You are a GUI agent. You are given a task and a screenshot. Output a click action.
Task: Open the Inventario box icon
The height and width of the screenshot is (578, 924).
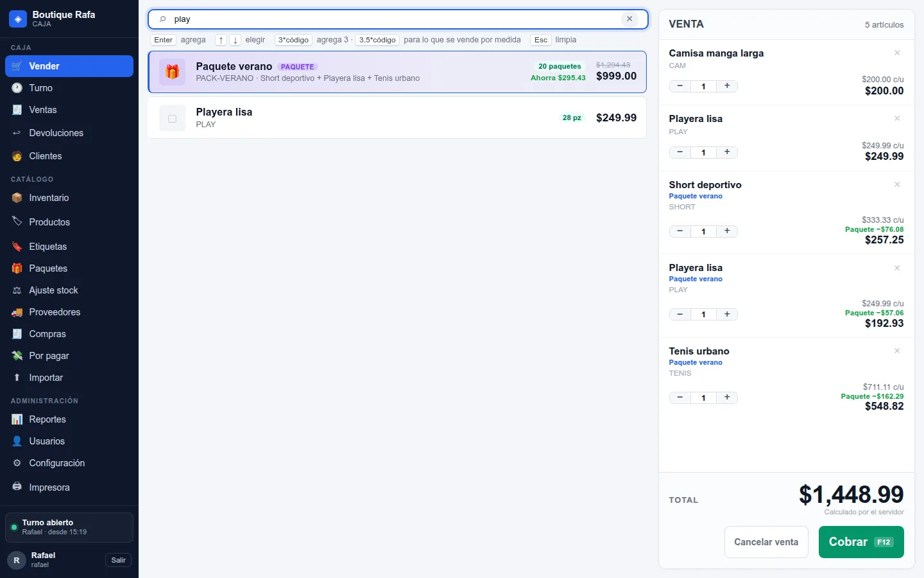point(17,198)
